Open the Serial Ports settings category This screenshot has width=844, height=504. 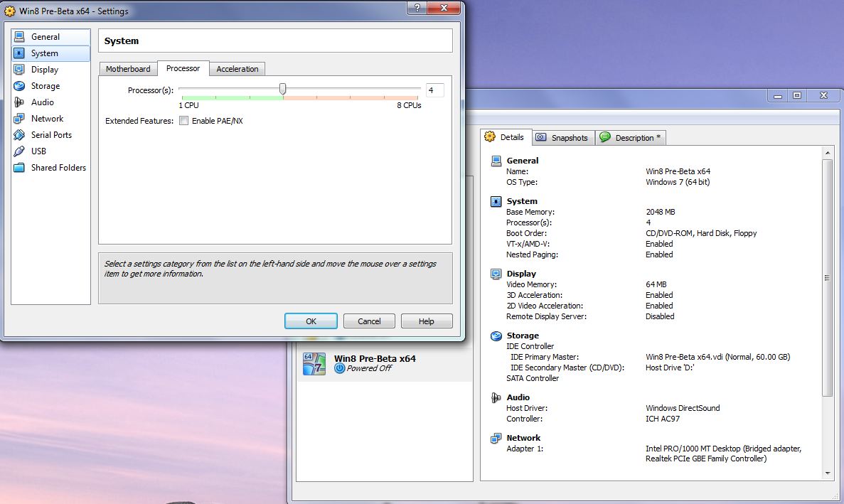coord(50,135)
